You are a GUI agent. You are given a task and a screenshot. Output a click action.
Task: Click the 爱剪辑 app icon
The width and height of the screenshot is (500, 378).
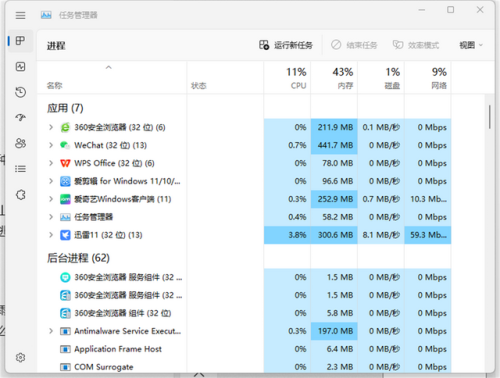[65, 181]
